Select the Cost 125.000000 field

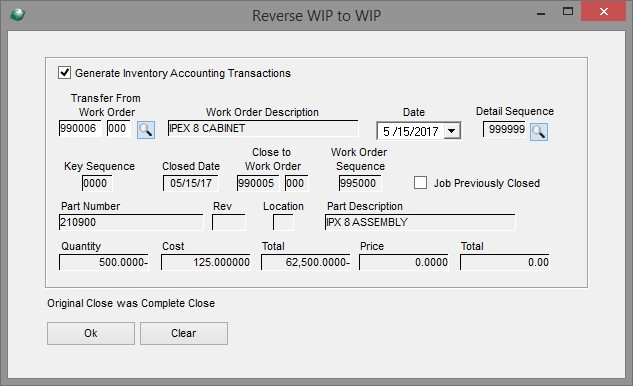point(205,262)
